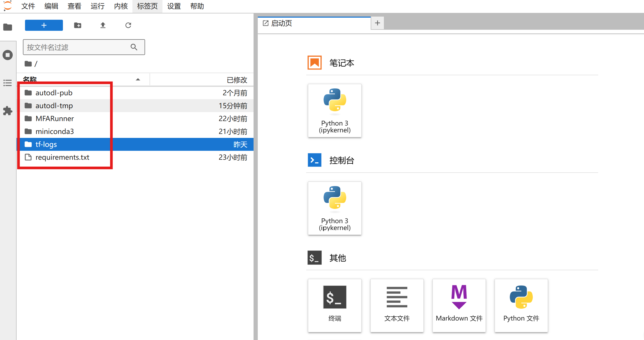Viewport: 644px width, 340px height.
Task: Click the new folder icon
Action: [78, 25]
